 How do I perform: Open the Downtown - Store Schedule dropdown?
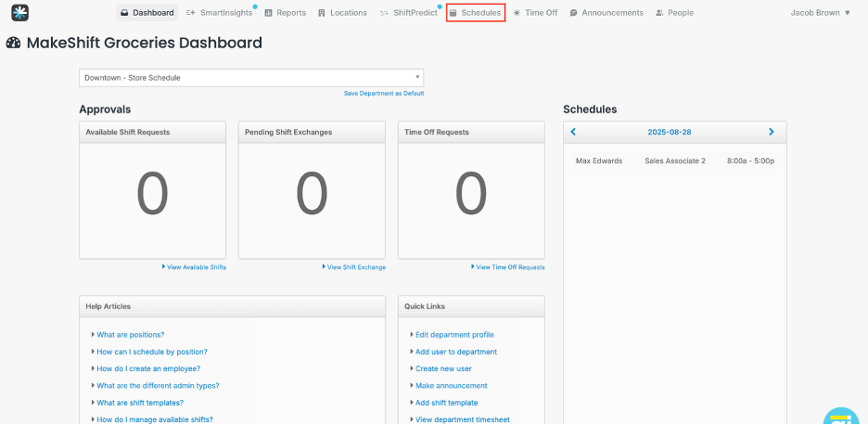click(251, 77)
